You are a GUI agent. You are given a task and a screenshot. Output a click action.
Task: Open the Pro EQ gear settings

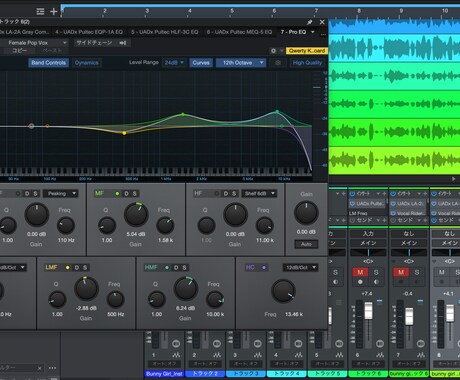[273, 51]
